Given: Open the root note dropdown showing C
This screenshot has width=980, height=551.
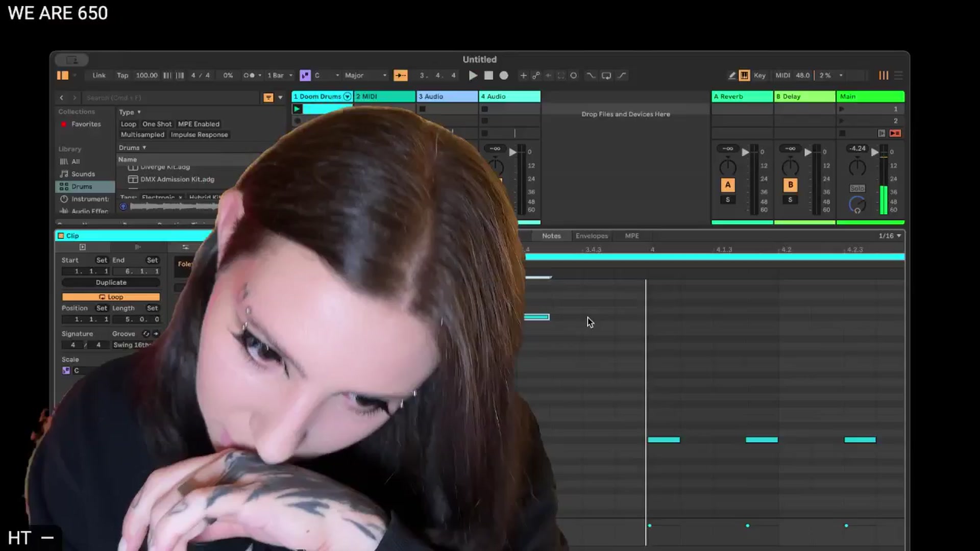Looking at the screenshot, I should pos(327,76).
